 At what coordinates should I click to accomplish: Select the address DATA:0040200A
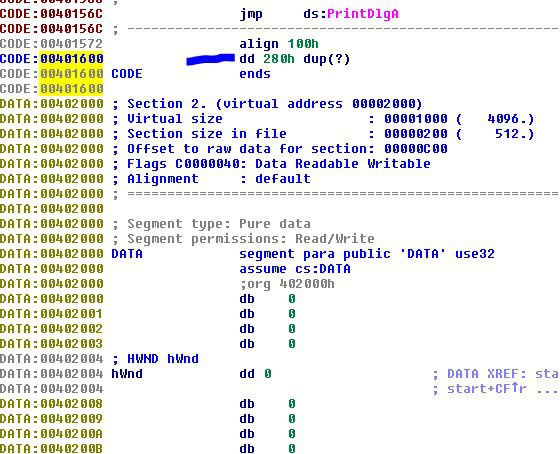pyautogui.click(x=52, y=434)
